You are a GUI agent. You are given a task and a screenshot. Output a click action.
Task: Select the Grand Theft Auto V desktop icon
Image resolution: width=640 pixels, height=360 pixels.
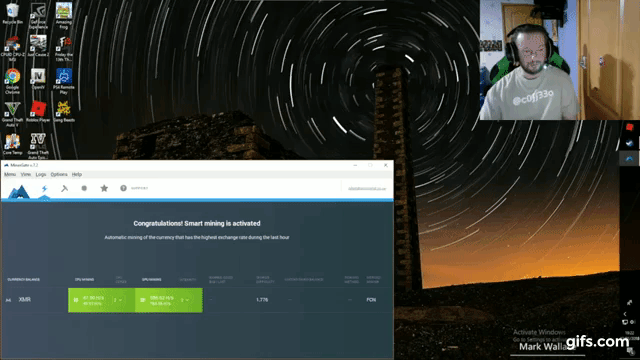coord(13,114)
